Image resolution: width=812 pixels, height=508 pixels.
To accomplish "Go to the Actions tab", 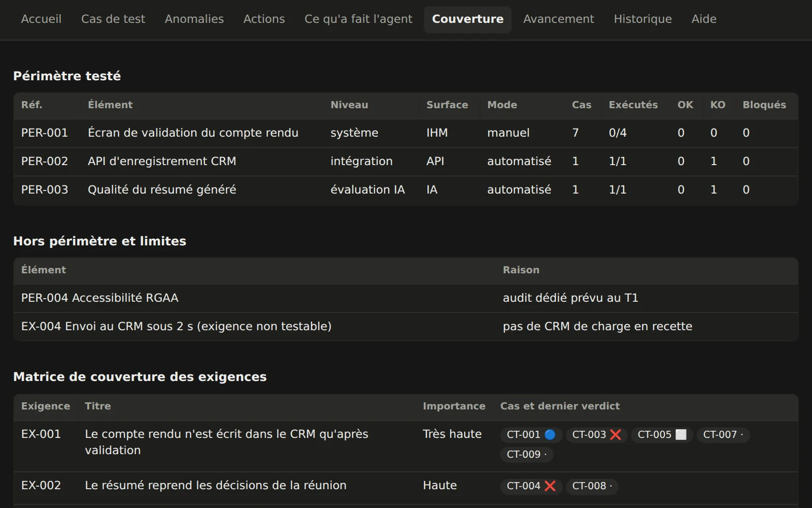I will pyautogui.click(x=264, y=19).
